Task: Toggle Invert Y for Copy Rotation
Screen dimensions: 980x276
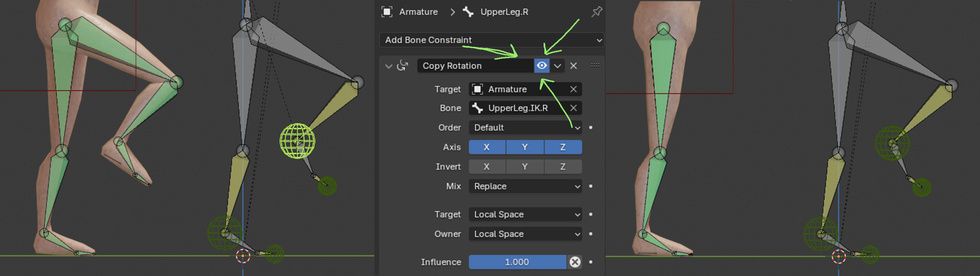Action: click(x=524, y=167)
